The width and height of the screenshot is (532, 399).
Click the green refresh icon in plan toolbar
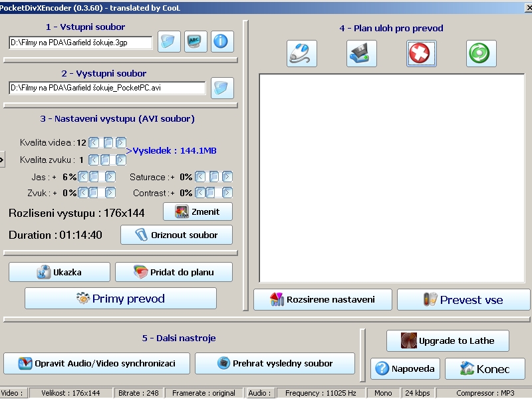pyautogui.click(x=481, y=54)
